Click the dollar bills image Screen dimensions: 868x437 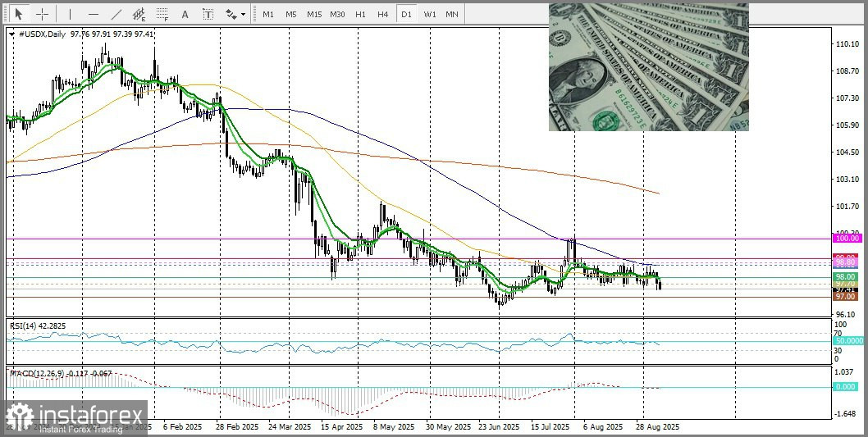(x=649, y=67)
